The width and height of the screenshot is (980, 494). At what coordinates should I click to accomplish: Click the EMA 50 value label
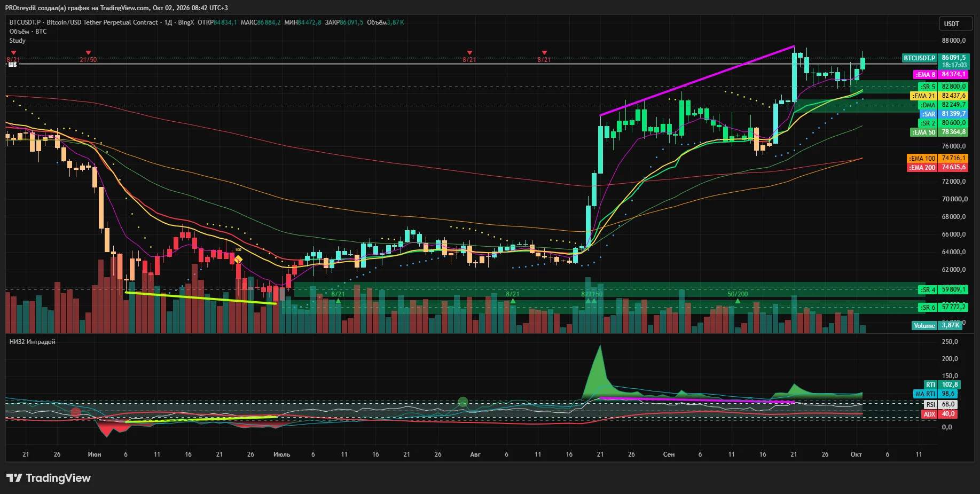point(939,132)
